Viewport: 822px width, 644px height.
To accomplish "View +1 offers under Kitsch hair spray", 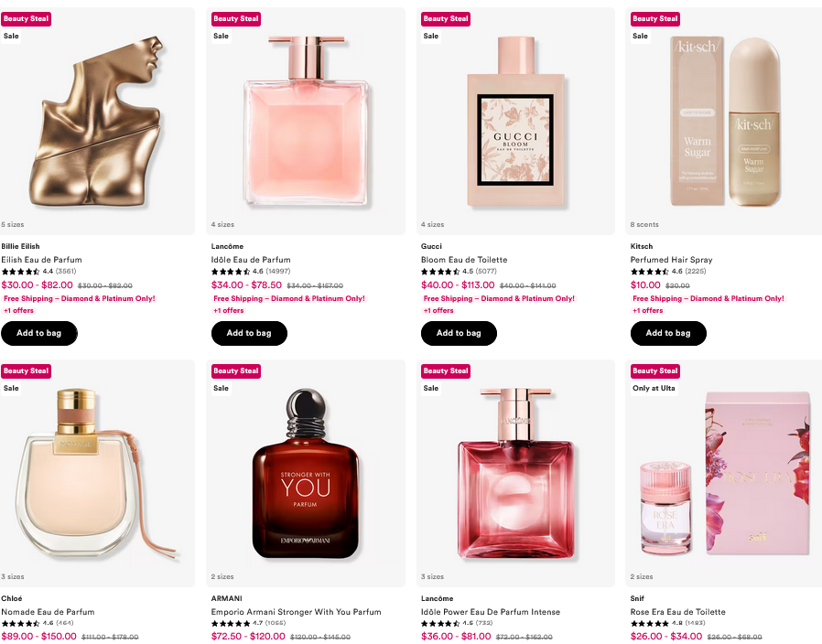I will click(647, 311).
